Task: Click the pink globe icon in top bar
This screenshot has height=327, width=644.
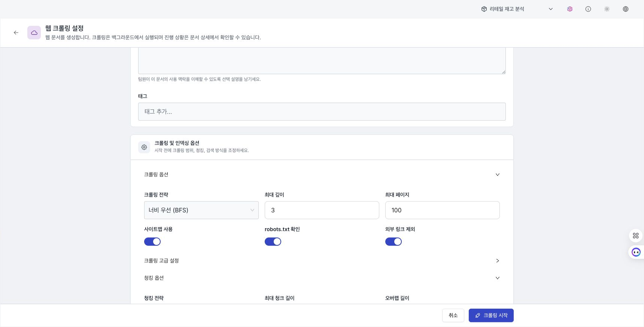Action: (x=570, y=9)
